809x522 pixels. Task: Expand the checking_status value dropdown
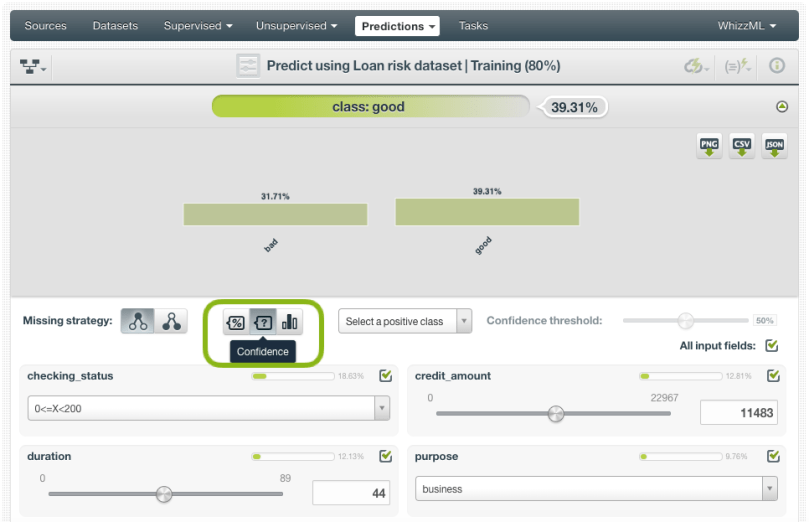click(382, 408)
